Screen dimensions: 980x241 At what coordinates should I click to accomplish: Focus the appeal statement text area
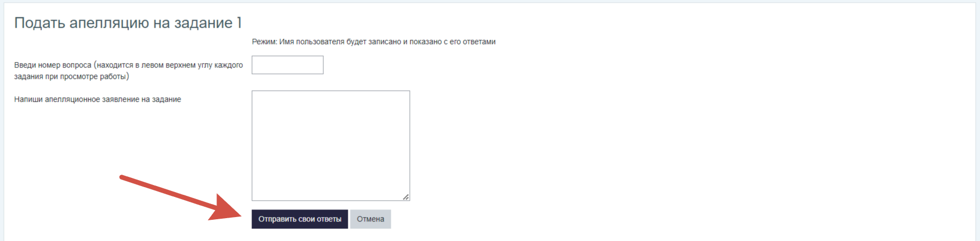coord(331,146)
